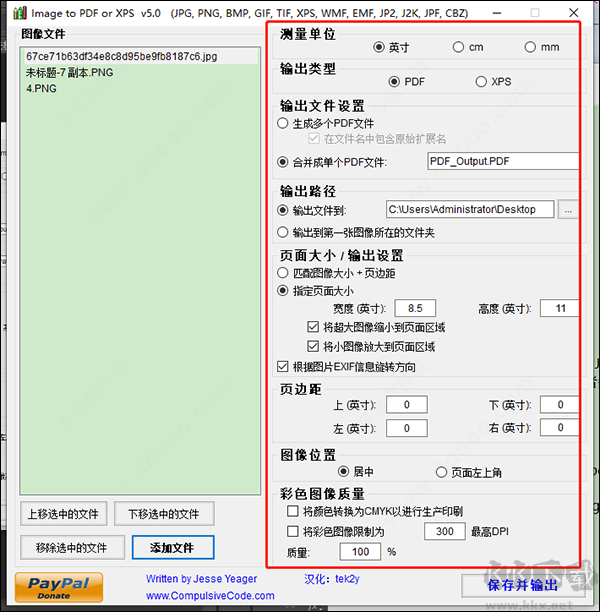
Task: Choose XPS output type
Action: (x=481, y=82)
